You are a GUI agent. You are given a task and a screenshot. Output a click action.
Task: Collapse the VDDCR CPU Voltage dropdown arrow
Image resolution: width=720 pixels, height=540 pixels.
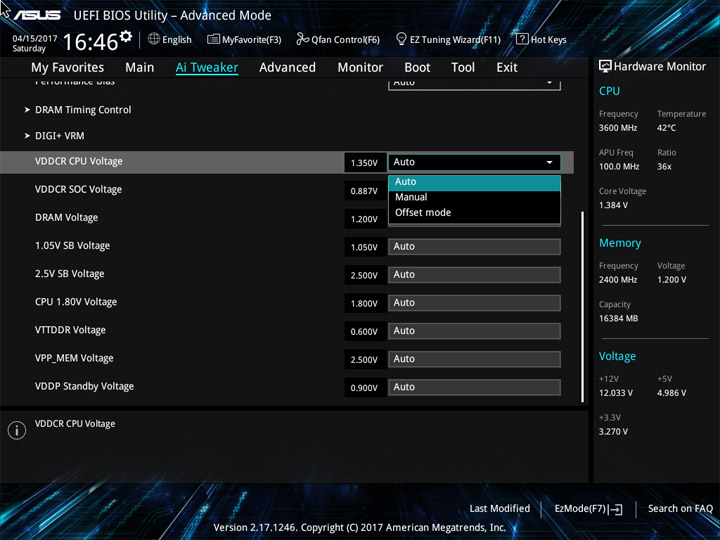point(549,163)
